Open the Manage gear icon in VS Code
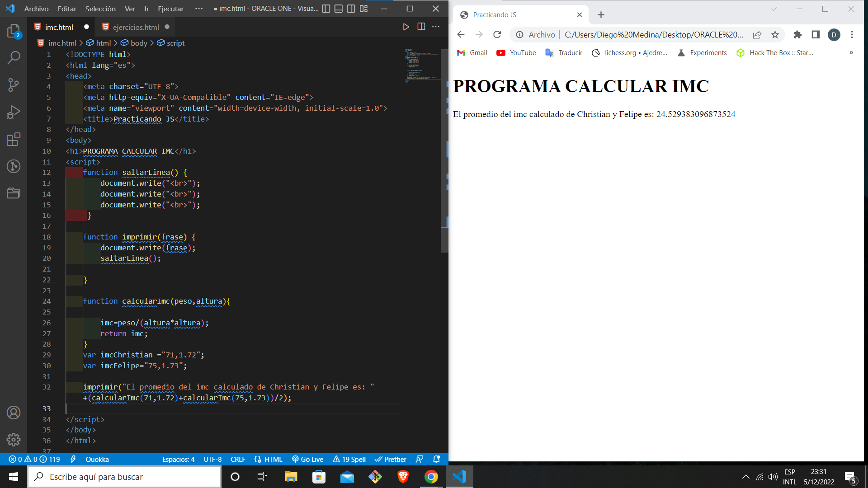This screenshot has height=488, width=868. click(x=14, y=439)
